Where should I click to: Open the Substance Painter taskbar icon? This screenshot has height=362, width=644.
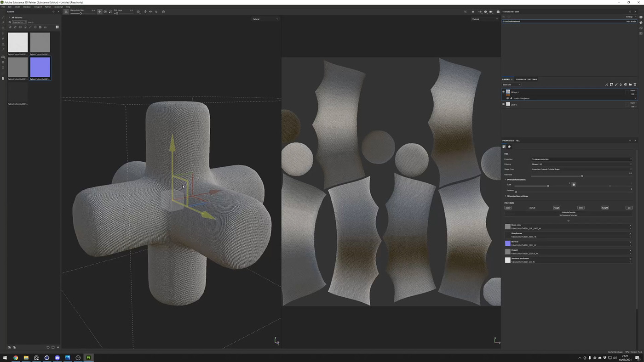88,357
